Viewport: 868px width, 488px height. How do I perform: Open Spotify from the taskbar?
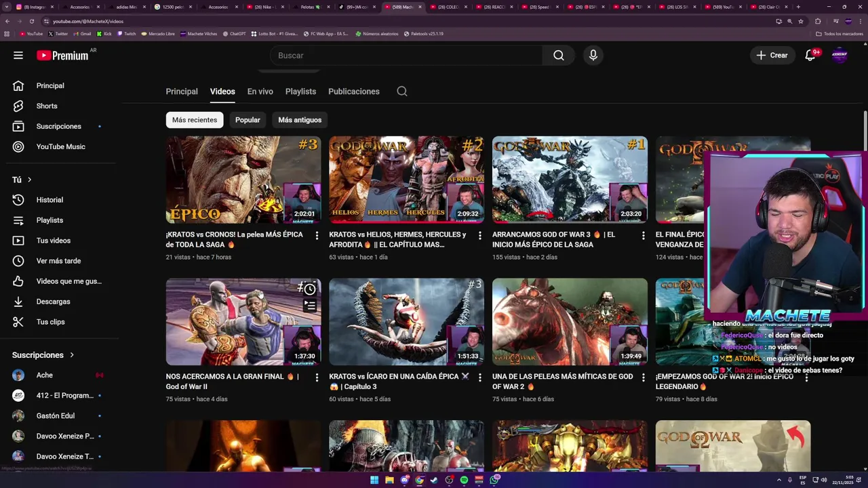pyautogui.click(x=464, y=480)
